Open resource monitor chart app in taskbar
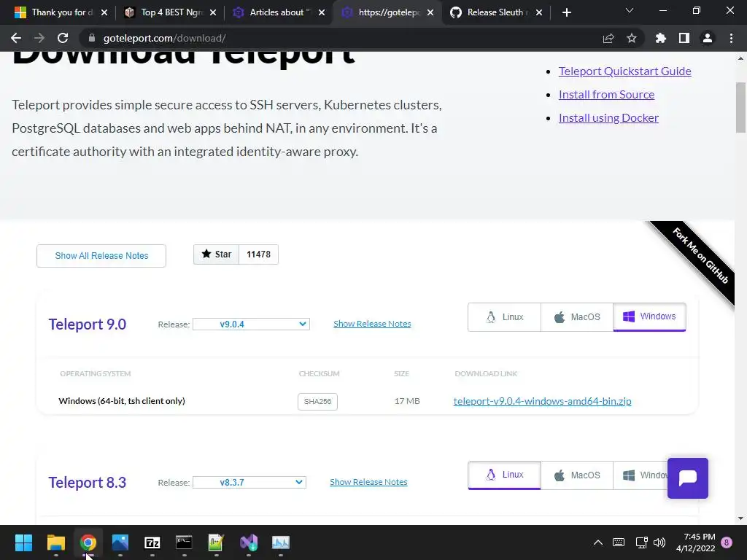The width and height of the screenshot is (747, 560). [281, 542]
